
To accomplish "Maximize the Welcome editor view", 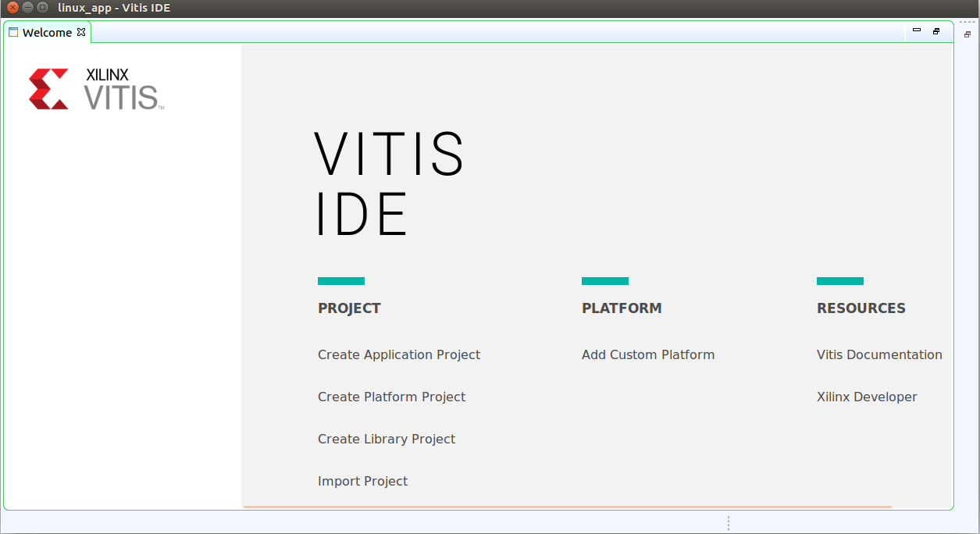I will (935, 30).
